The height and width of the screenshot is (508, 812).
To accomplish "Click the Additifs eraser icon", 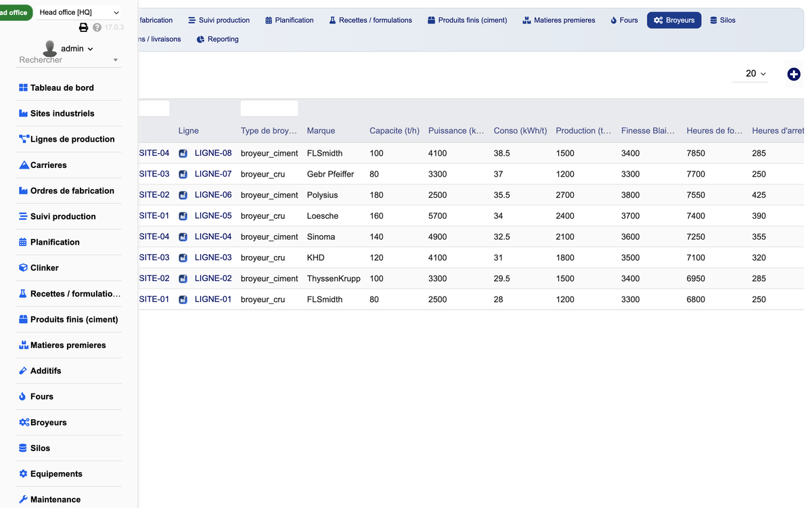I will tap(23, 371).
